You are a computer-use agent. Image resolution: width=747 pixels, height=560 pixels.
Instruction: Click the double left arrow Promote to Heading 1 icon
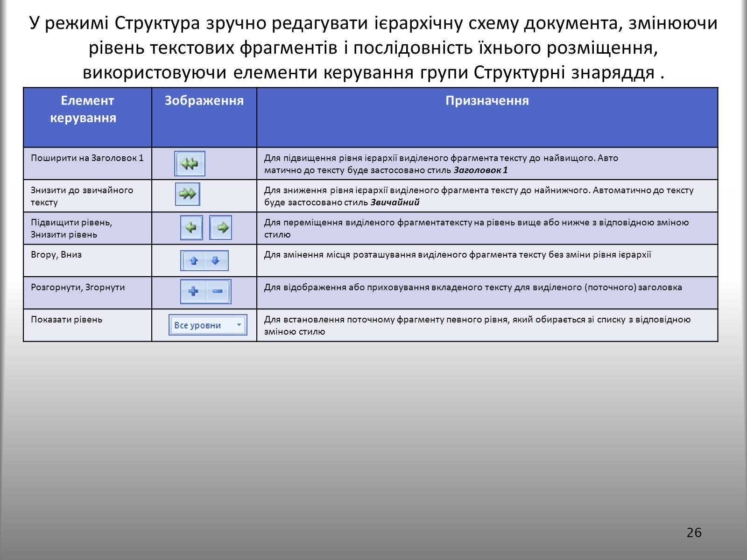point(190,164)
